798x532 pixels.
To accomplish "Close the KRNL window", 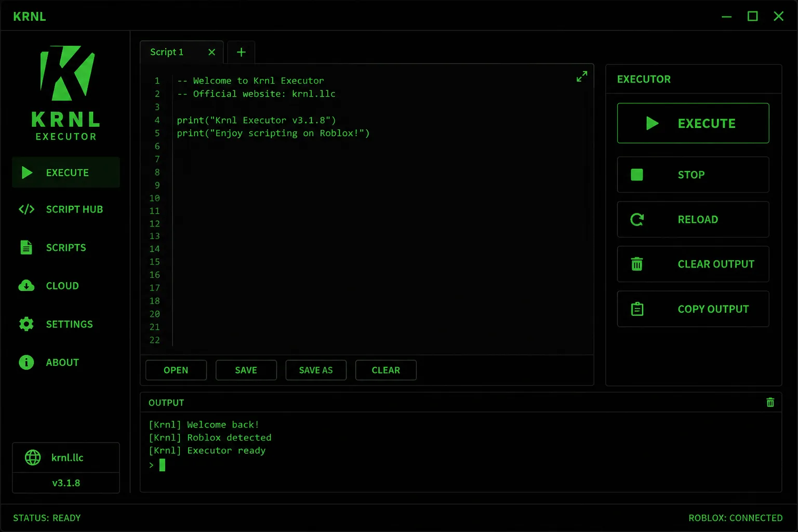I will click(778, 17).
